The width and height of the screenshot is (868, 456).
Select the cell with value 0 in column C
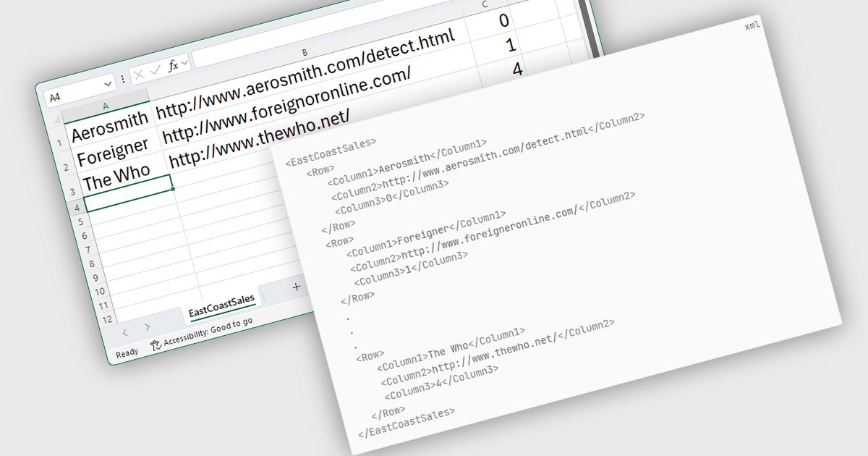pyautogui.click(x=503, y=20)
